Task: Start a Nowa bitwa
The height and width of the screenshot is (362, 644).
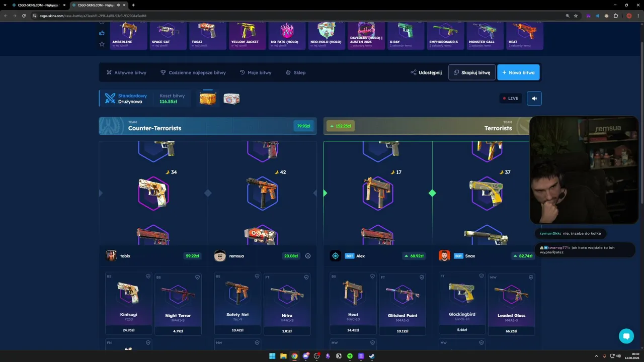Action: [518, 72]
